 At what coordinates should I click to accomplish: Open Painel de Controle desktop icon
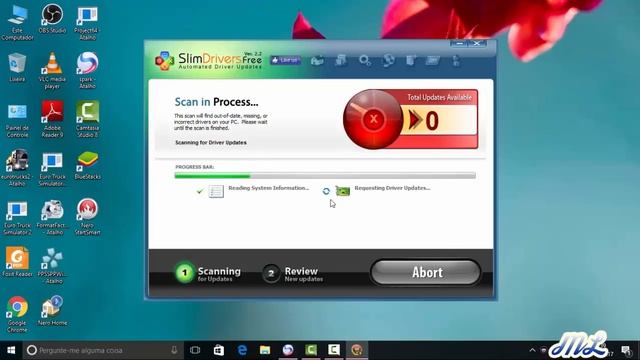(x=17, y=120)
